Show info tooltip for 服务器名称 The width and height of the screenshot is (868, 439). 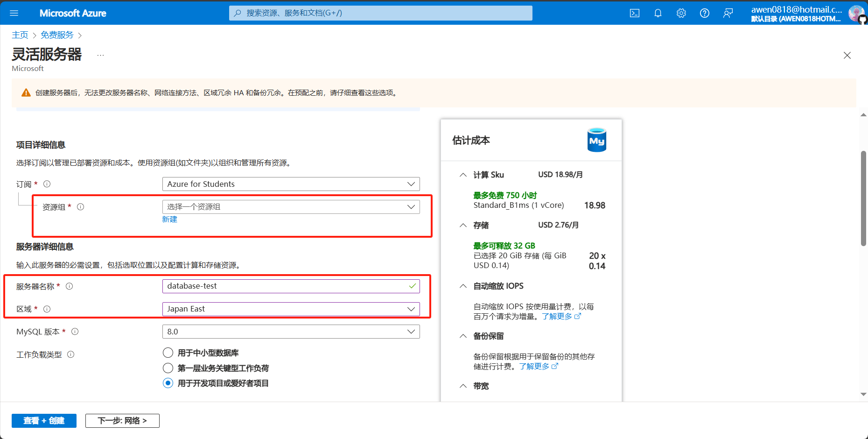click(x=69, y=286)
